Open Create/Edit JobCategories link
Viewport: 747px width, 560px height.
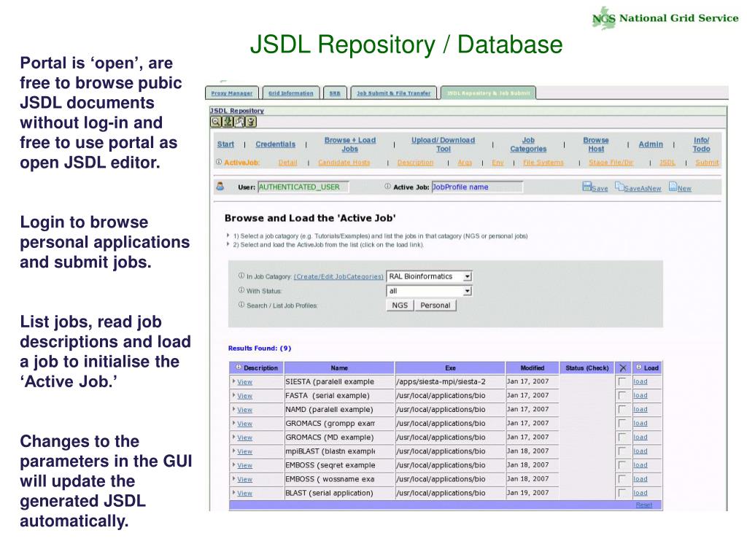(x=338, y=276)
